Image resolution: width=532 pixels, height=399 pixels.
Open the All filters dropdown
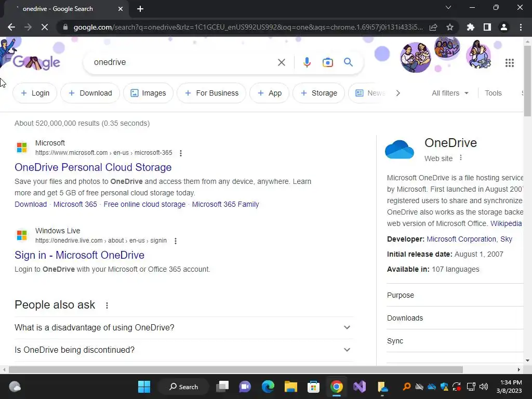point(450,93)
